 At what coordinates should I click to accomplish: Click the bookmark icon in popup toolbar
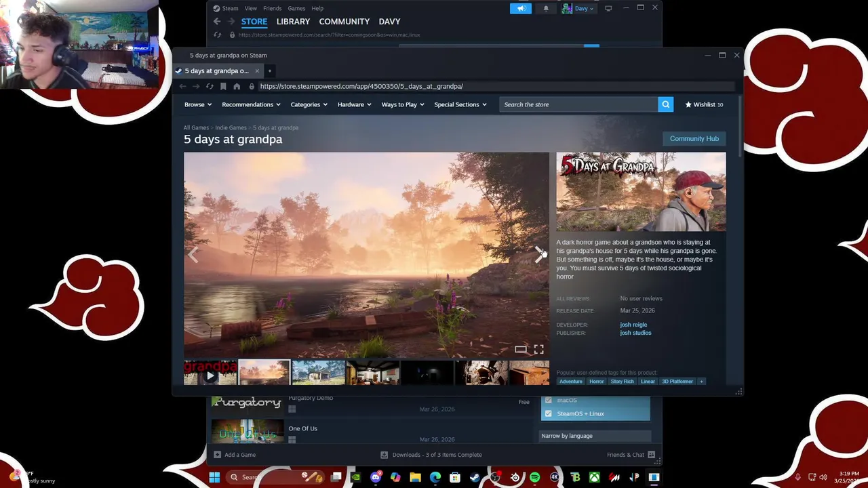[x=223, y=86]
